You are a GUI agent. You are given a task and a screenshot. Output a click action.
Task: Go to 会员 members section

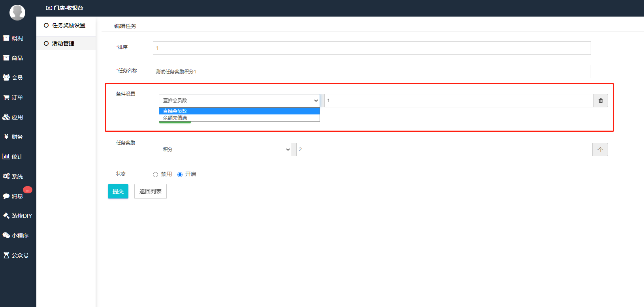tap(13, 78)
